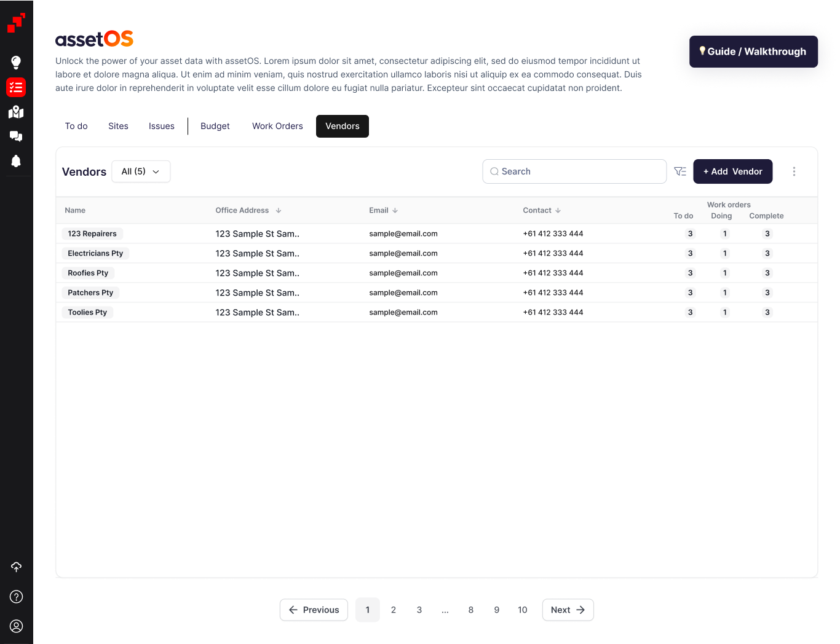
Task: Open the user profile icon at sidebar bottom
Action: [x=16, y=626]
